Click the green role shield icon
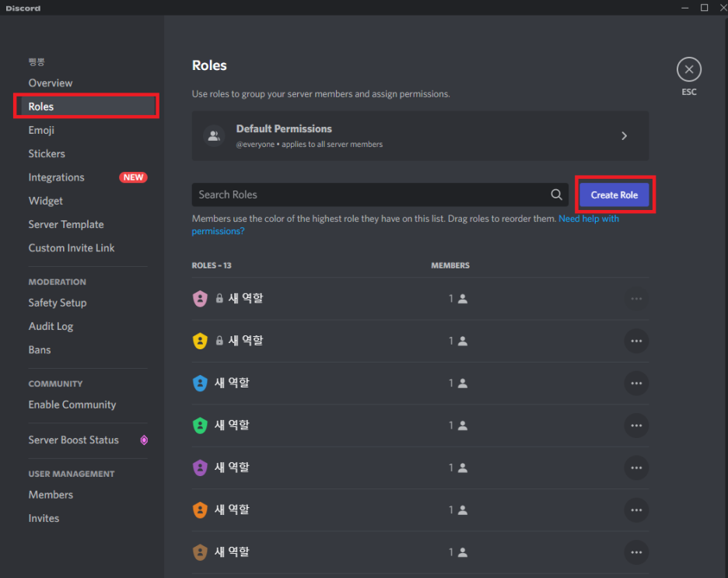Screen dimensions: 728x578 point(200,426)
